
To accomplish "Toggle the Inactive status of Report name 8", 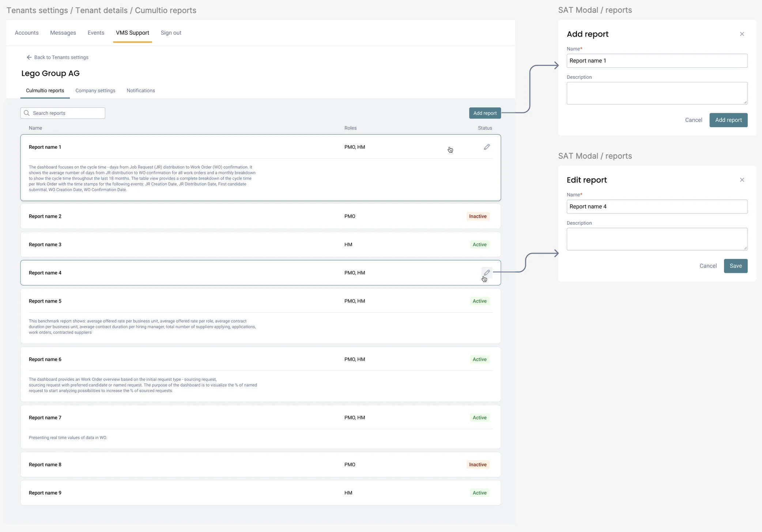I will (478, 464).
